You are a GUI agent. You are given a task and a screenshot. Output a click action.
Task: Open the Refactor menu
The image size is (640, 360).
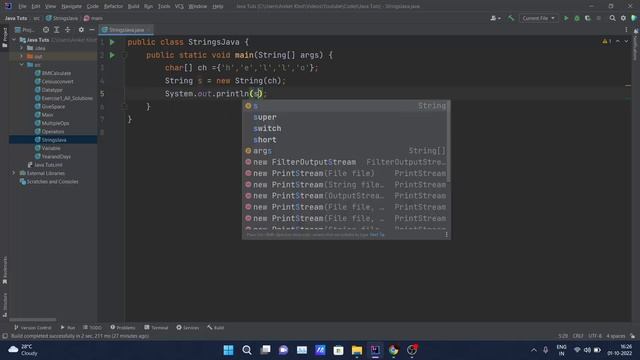pos(113,7)
